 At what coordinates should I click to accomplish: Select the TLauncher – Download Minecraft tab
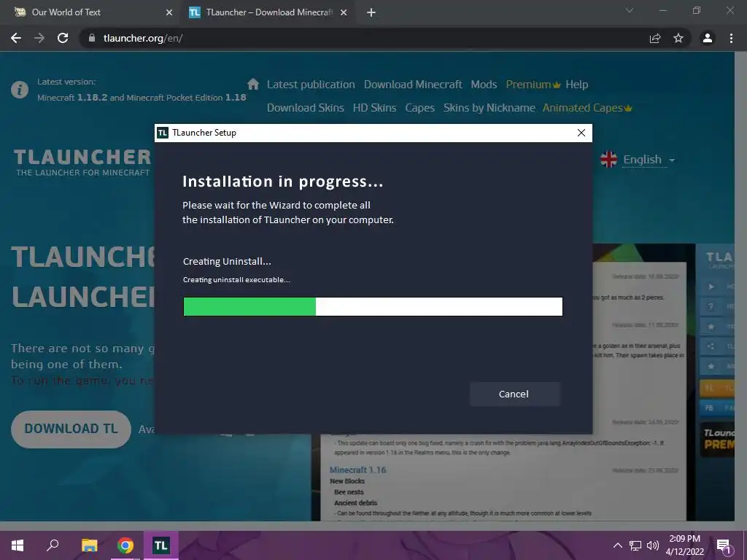coord(268,12)
